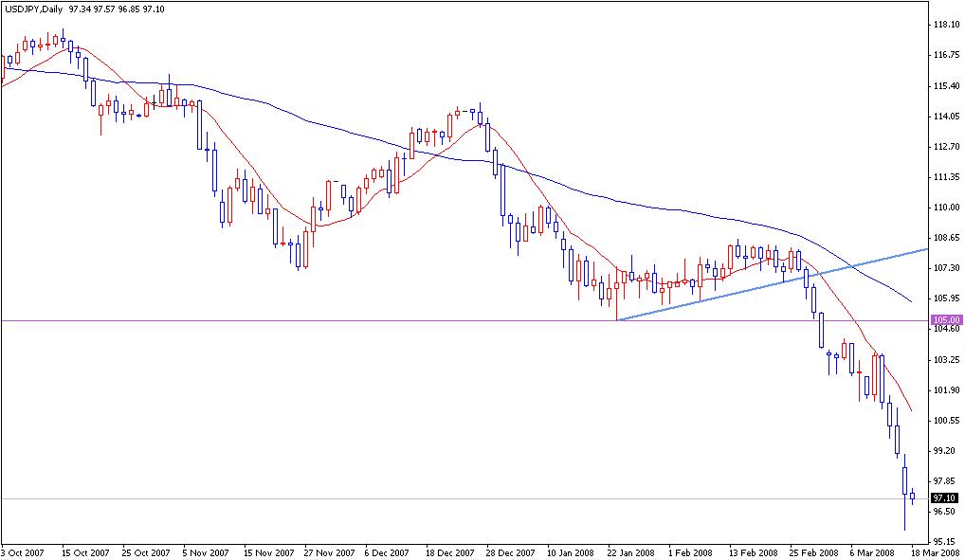Click the 6 Mar 2008 date label
This screenshot has width=965, height=560.
point(873,552)
